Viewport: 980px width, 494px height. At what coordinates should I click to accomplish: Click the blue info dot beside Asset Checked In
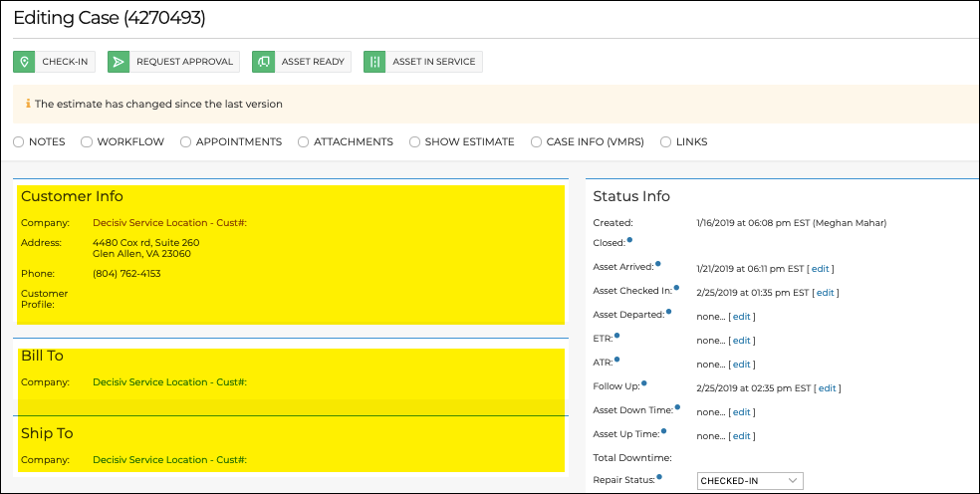click(x=676, y=287)
